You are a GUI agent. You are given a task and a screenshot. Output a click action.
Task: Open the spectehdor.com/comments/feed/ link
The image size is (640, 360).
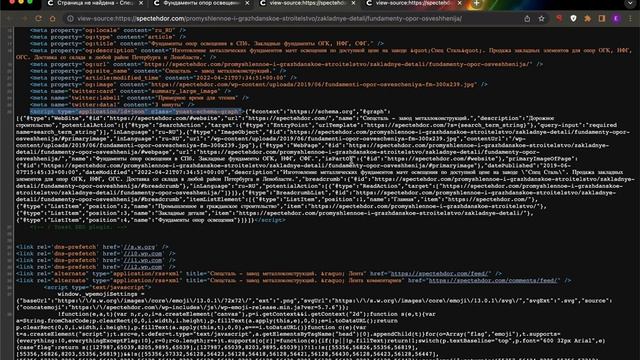point(493,280)
